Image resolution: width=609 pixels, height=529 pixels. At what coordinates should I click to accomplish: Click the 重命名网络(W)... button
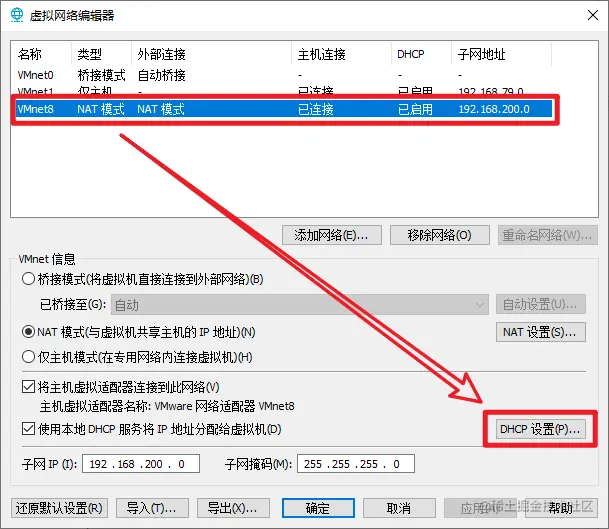click(x=548, y=235)
